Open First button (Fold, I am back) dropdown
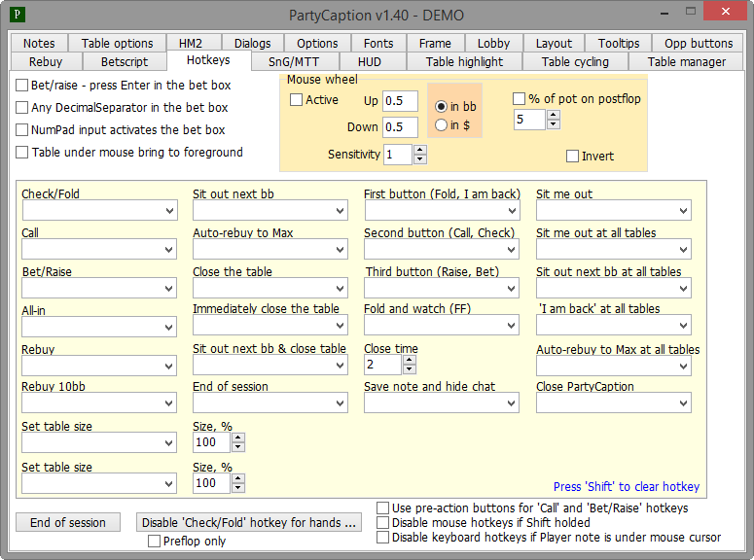Image resolution: width=754 pixels, height=560 pixels. (442, 211)
